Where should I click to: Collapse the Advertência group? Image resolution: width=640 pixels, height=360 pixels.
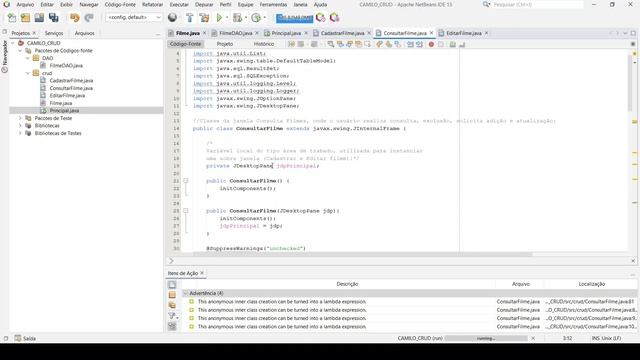click(185, 293)
